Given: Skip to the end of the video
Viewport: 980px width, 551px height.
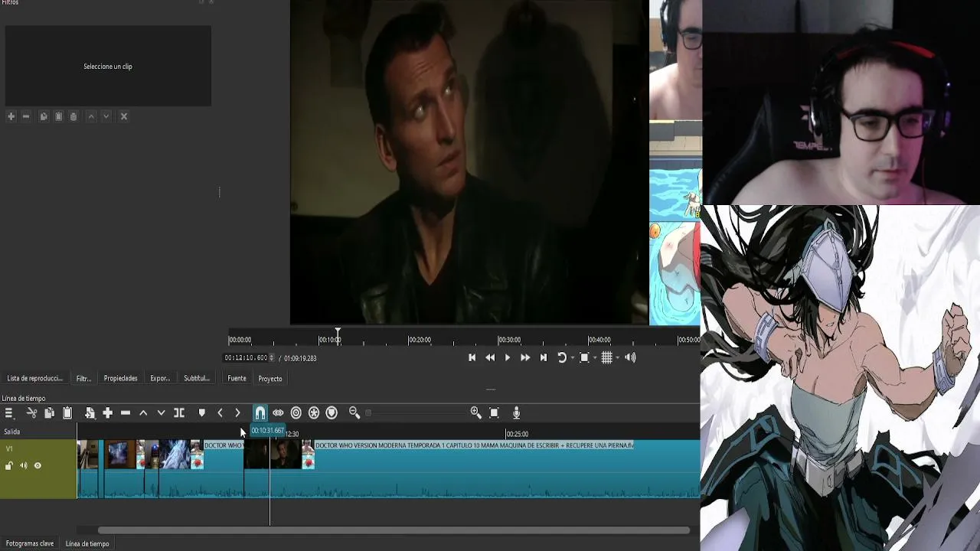Looking at the screenshot, I should pos(544,357).
